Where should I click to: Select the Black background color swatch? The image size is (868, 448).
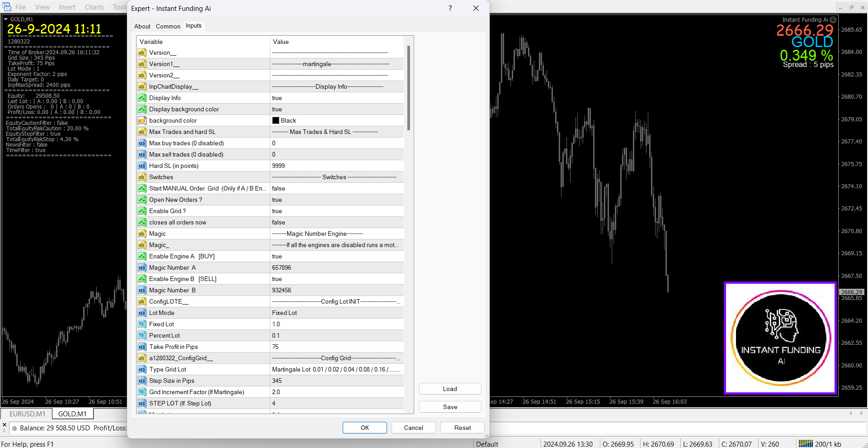coord(276,120)
